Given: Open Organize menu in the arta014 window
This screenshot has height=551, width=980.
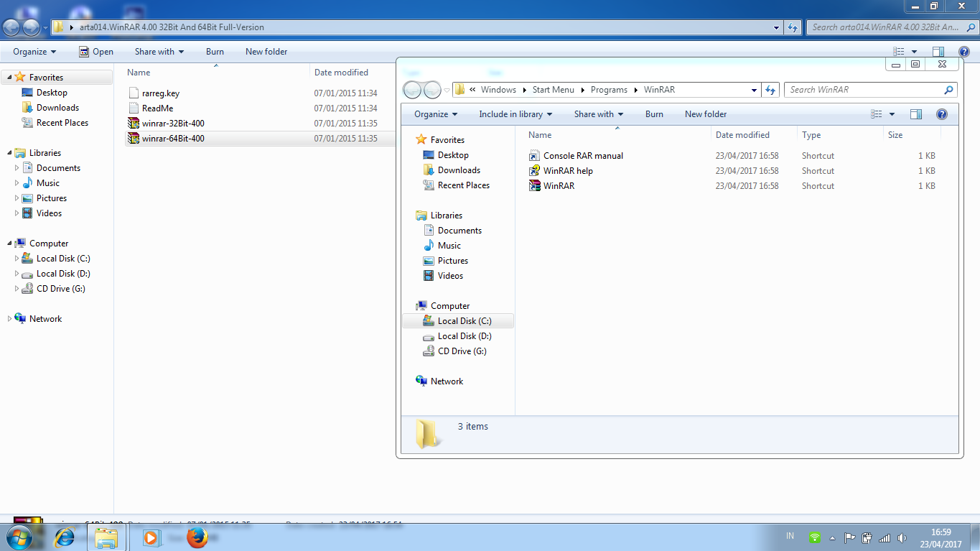Looking at the screenshot, I should 34,52.
